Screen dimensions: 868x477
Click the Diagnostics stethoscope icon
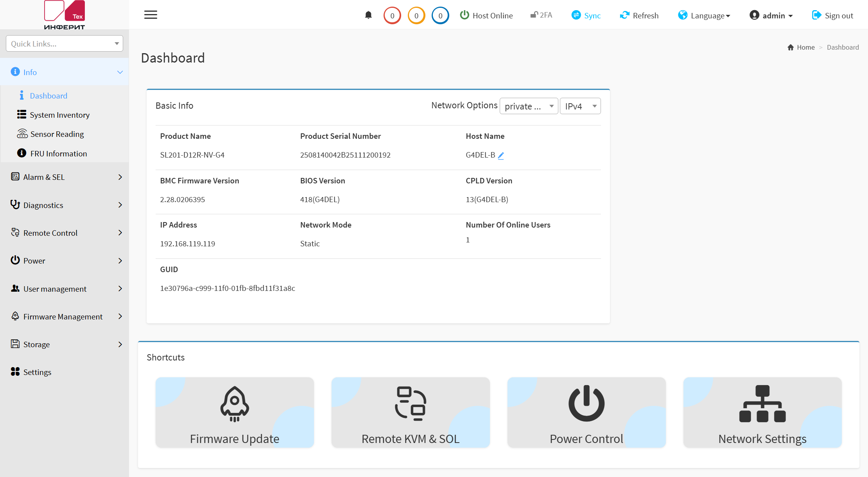click(x=15, y=204)
